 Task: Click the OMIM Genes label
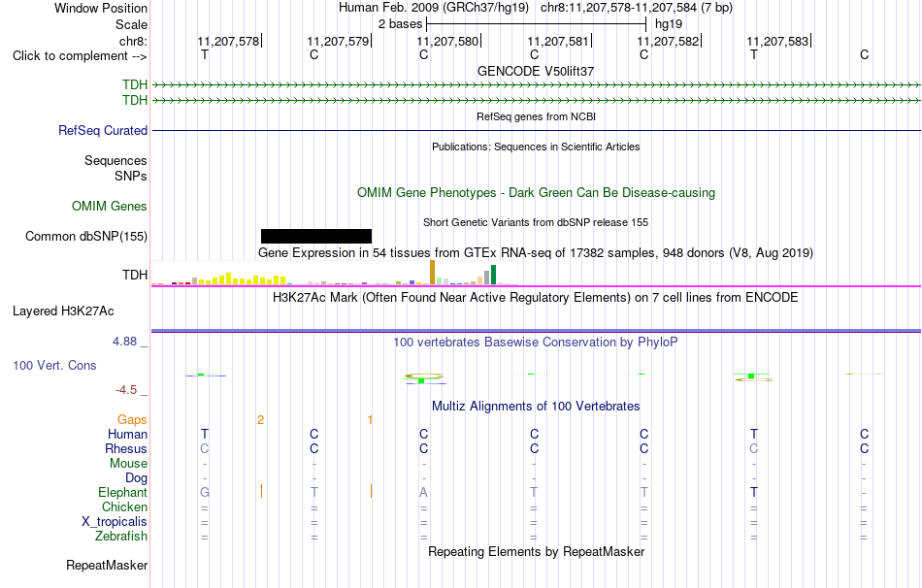coord(110,207)
